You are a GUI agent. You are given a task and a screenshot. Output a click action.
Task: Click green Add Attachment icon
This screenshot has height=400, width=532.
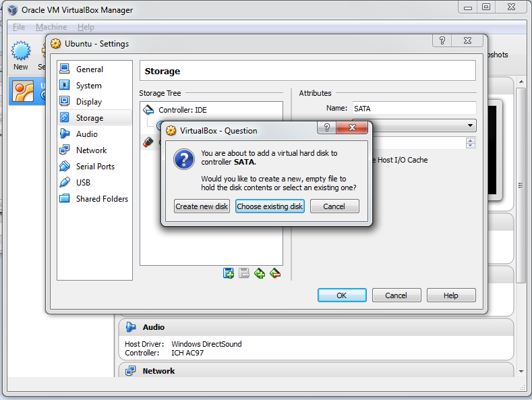coord(260,273)
